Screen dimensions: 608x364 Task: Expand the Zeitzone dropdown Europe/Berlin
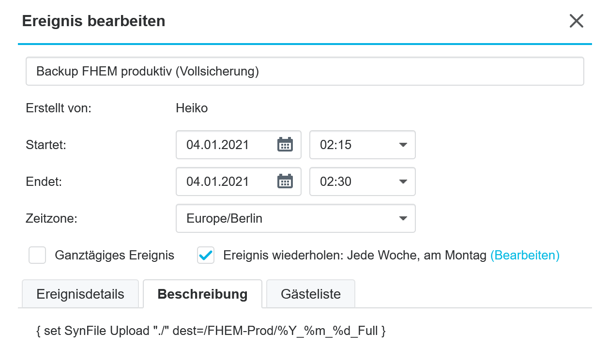tap(296, 218)
